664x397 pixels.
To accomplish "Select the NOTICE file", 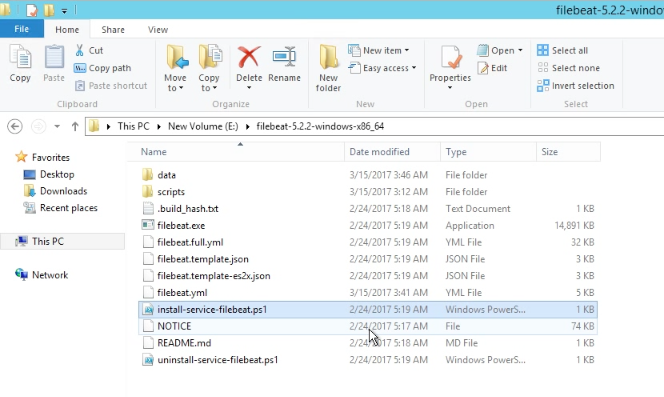I will pyautogui.click(x=368, y=326).
